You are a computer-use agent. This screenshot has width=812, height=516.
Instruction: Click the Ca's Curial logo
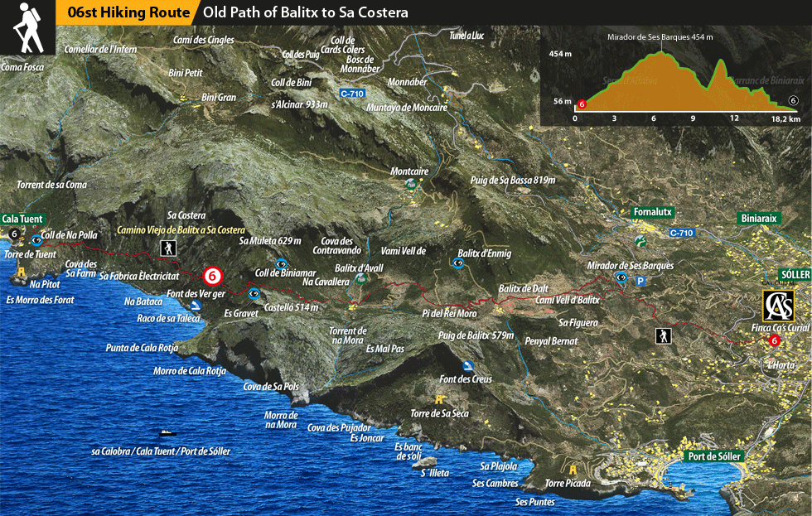779,306
